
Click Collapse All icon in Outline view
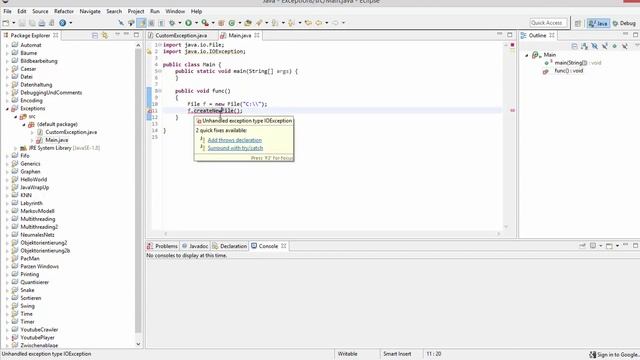[x=575, y=46]
